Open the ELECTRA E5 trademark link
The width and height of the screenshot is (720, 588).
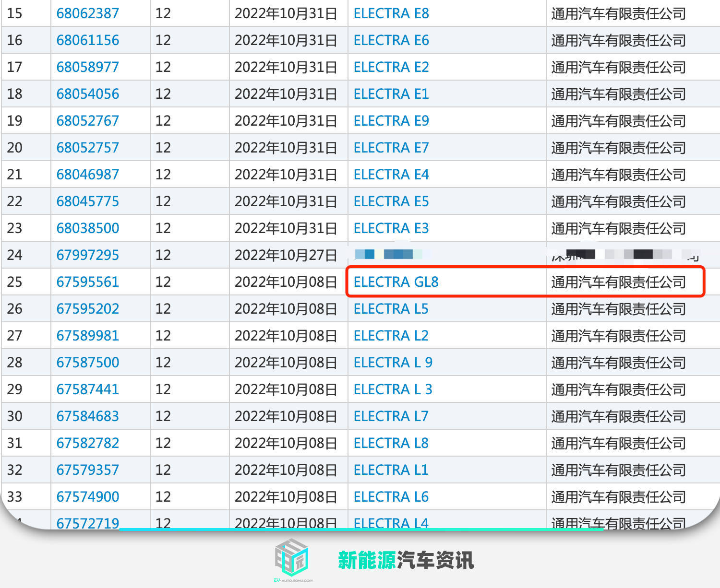[391, 201]
